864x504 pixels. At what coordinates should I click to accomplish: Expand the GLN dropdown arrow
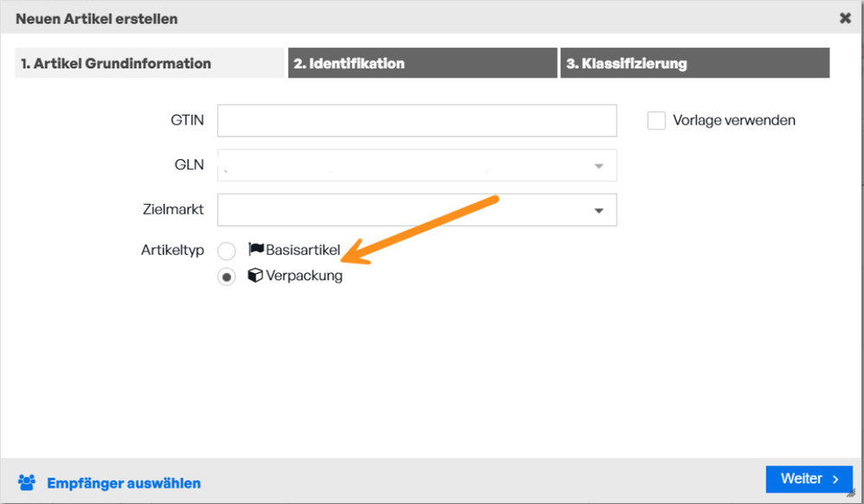point(599,166)
